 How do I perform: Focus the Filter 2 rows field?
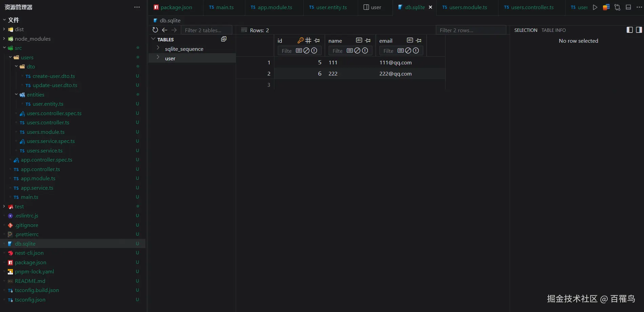point(471,30)
